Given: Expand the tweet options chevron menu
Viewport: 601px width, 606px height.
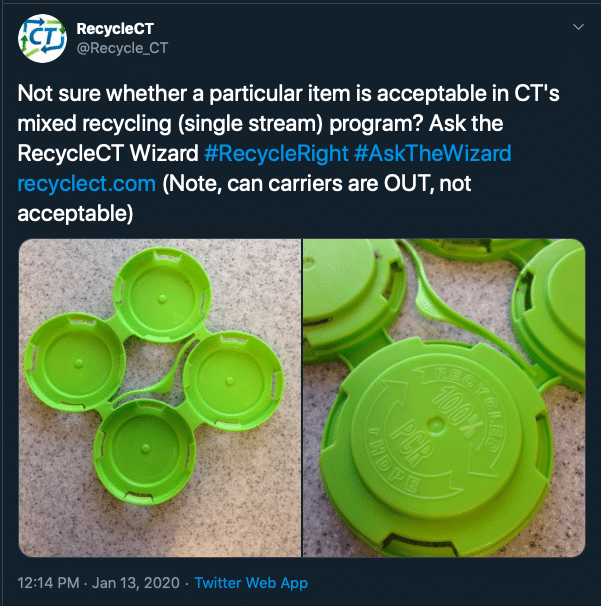Looking at the screenshot, I should coord(578,27).
